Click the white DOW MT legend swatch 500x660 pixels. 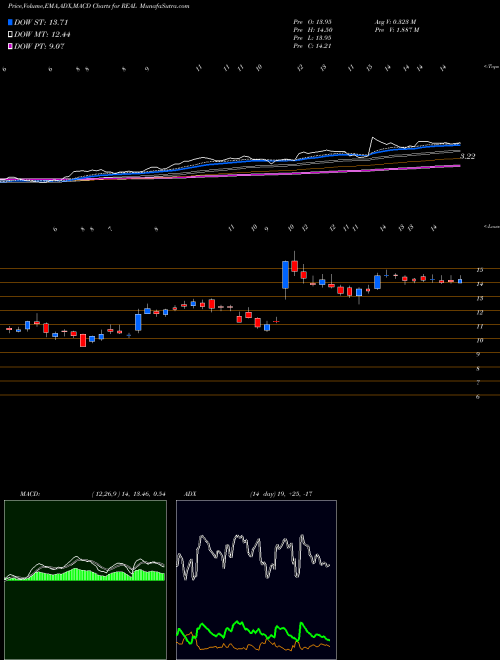coord(11,35)
